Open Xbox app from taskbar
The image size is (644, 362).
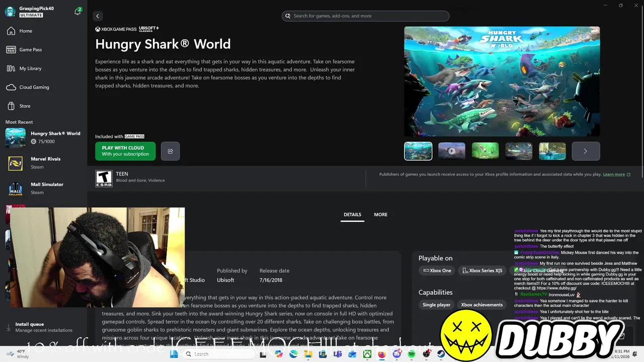coord(367,354)
